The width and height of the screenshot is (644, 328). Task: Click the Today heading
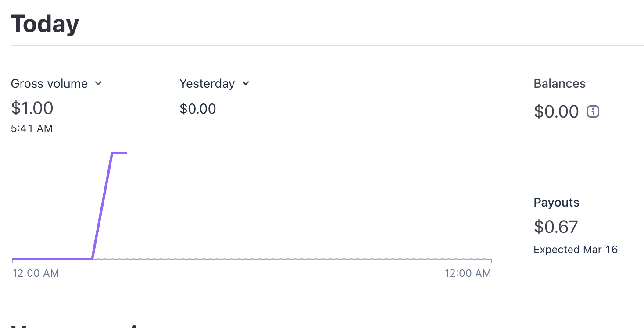click(x=45, y=24)
